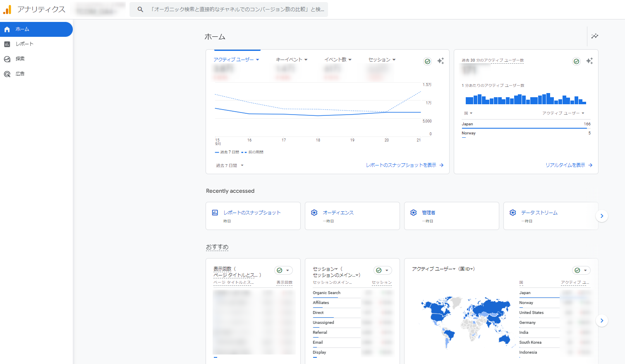625x364 pixels.
Task: Click India row in country list
Action: [555, 333]
